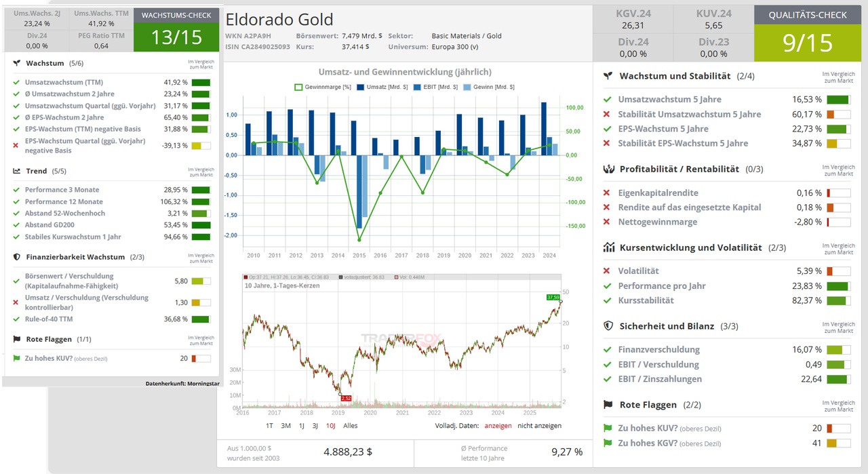
Task: Select the Alles time range
Action: coord(350,426)
